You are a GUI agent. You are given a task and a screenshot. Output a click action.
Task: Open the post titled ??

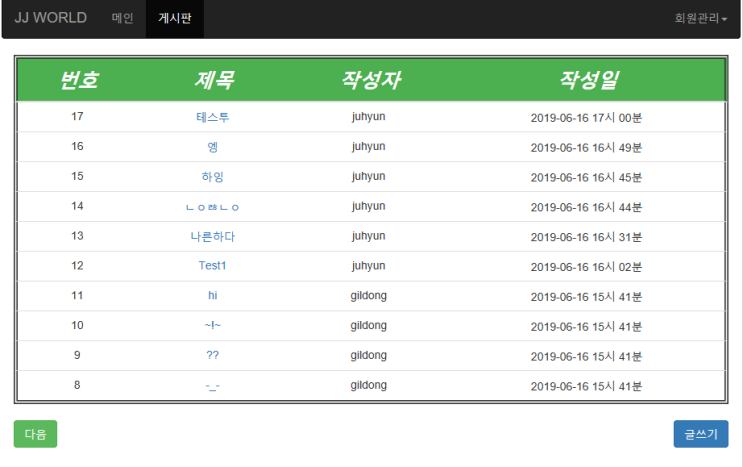[212, 355]
